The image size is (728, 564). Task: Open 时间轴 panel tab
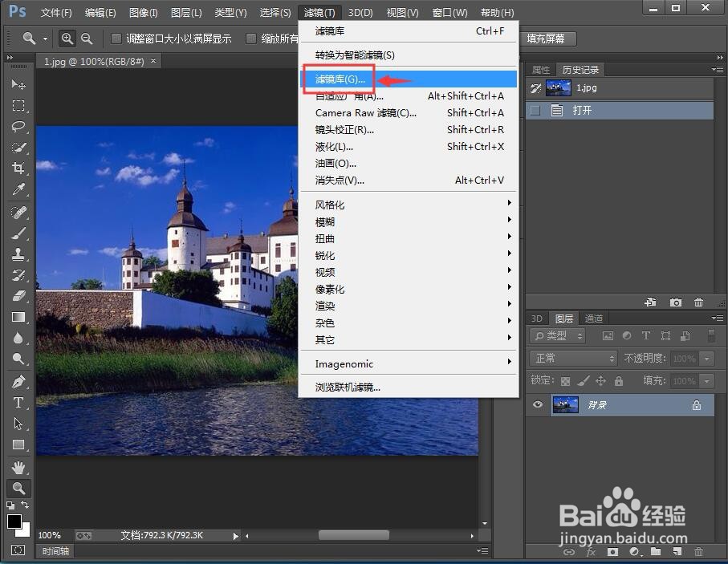[x=55, y=550]
